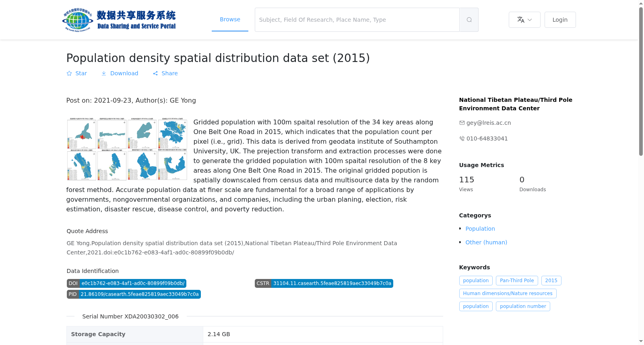
Task: Click the email envelope icon
Action: tap(462, 123)
